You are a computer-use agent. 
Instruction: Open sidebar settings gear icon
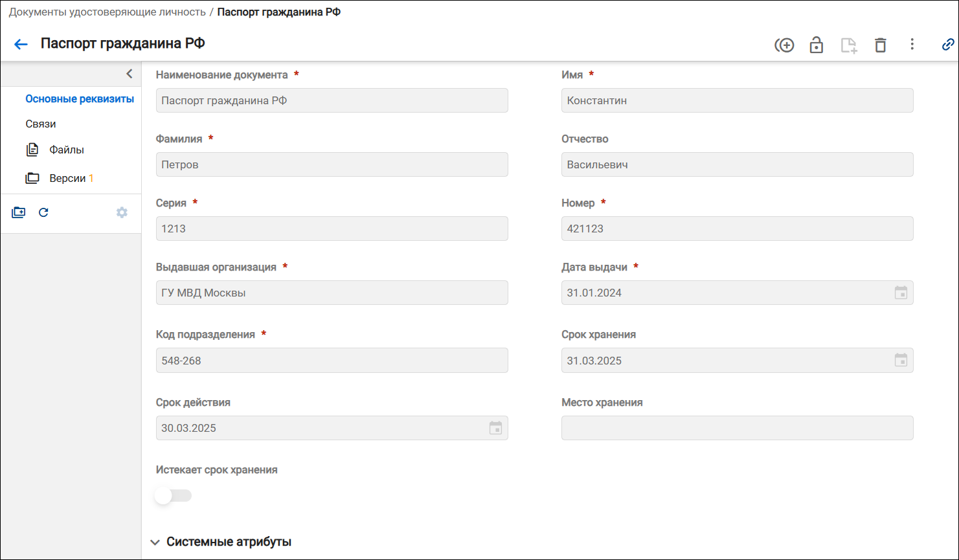pyautogui.click(x=122, y=212)
